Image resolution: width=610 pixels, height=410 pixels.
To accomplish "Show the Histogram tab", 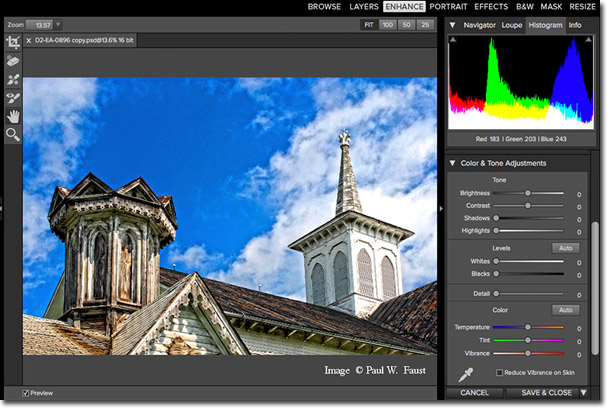I will 545,25.
